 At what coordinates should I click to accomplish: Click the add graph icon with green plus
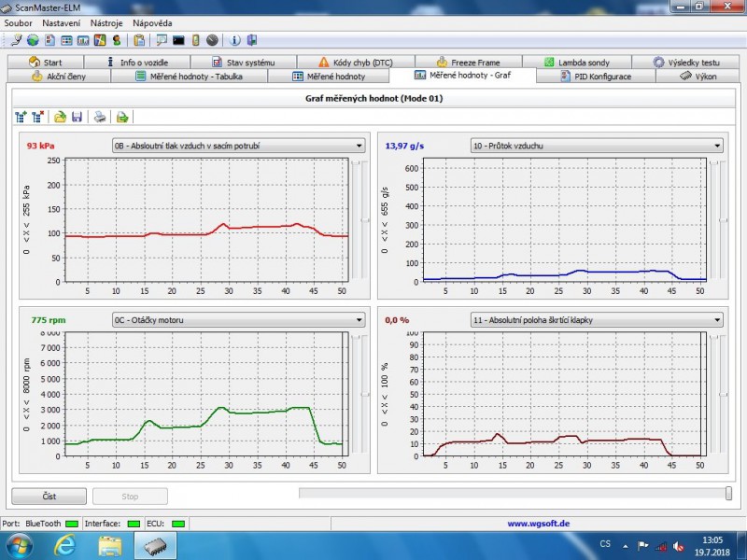(21, 117)
